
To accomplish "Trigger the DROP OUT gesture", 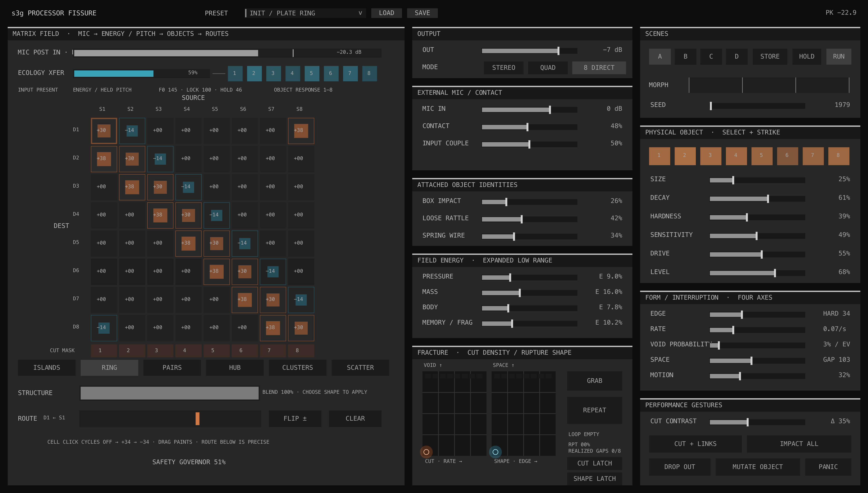I will coord(679,467).
